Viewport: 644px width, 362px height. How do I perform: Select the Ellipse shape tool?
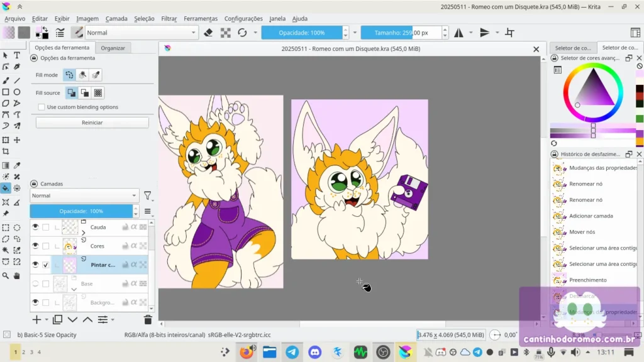coord(17,92)
